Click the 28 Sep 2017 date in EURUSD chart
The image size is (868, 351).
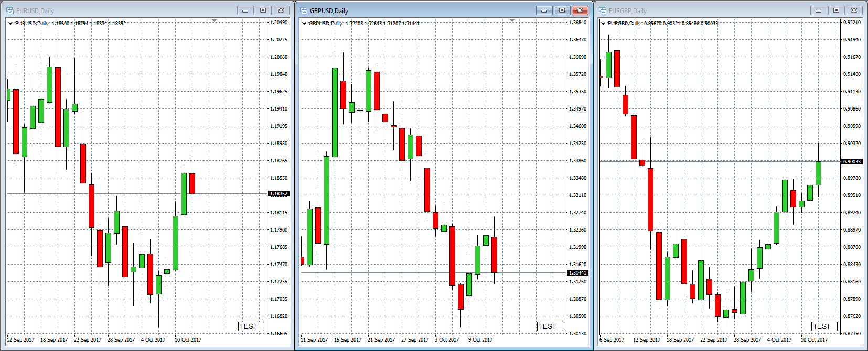[x=121, y=340]
